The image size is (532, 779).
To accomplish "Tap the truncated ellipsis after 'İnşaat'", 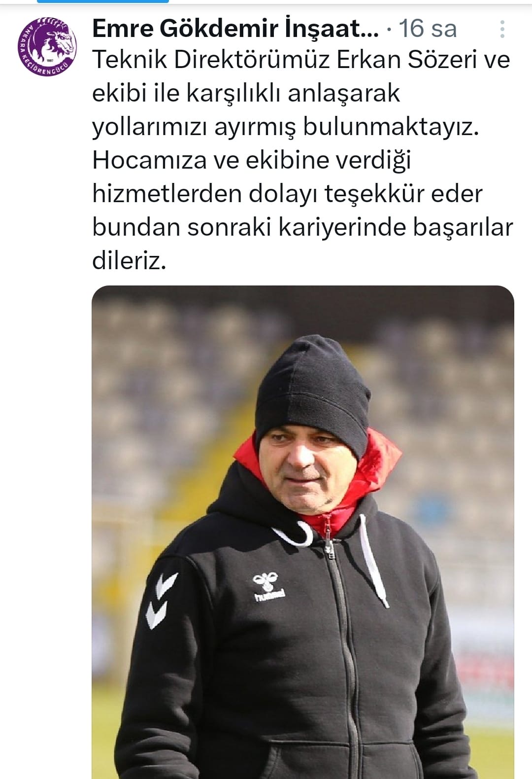I will click(371, 30).
